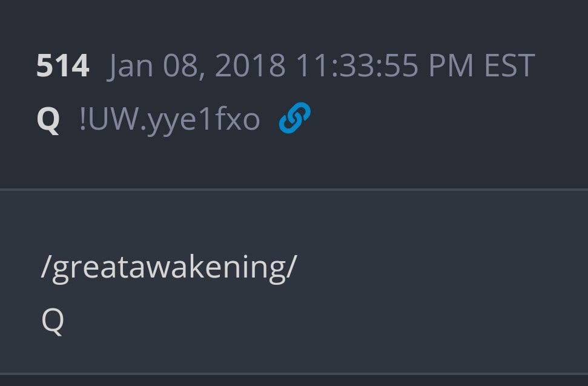
Task: Click the divider below the post header
Action: point(294,190)
